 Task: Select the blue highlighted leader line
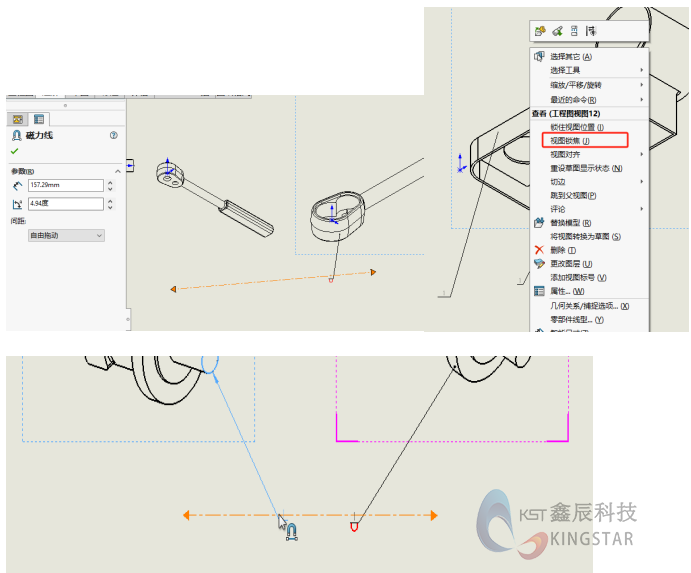[247, 443]
